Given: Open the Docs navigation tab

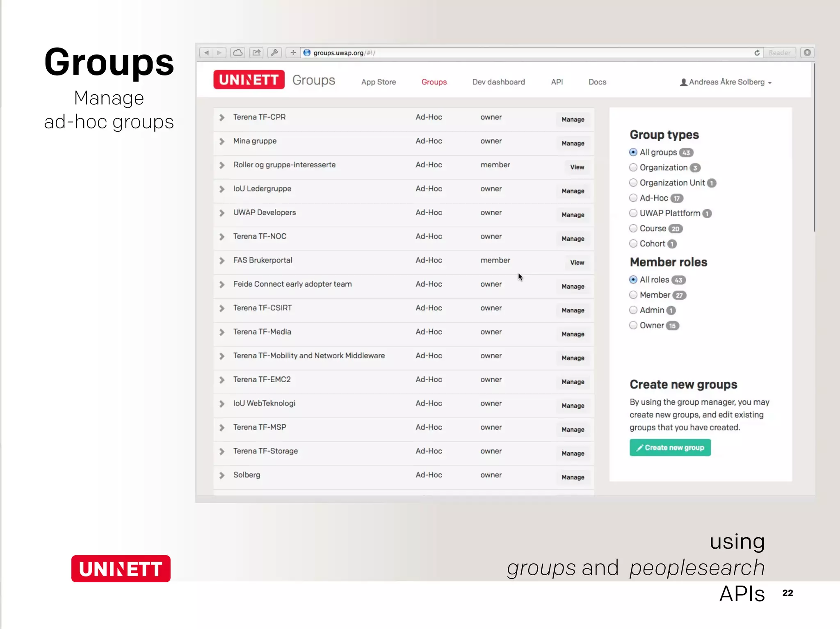Looking at the screenshot, I should pyautogui.click(x=597, y=82).
